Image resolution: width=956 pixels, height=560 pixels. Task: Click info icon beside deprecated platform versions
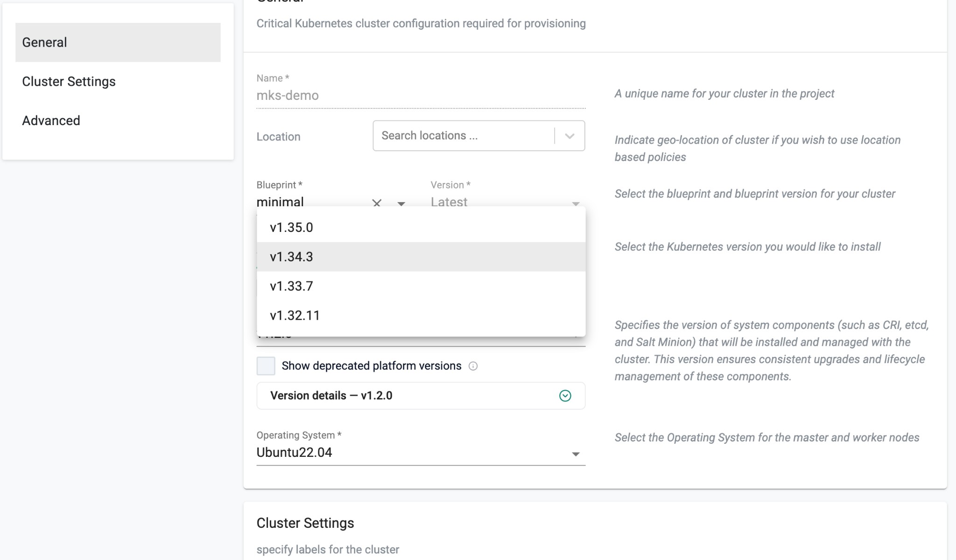pyautogui.click(x=473, y=366)
